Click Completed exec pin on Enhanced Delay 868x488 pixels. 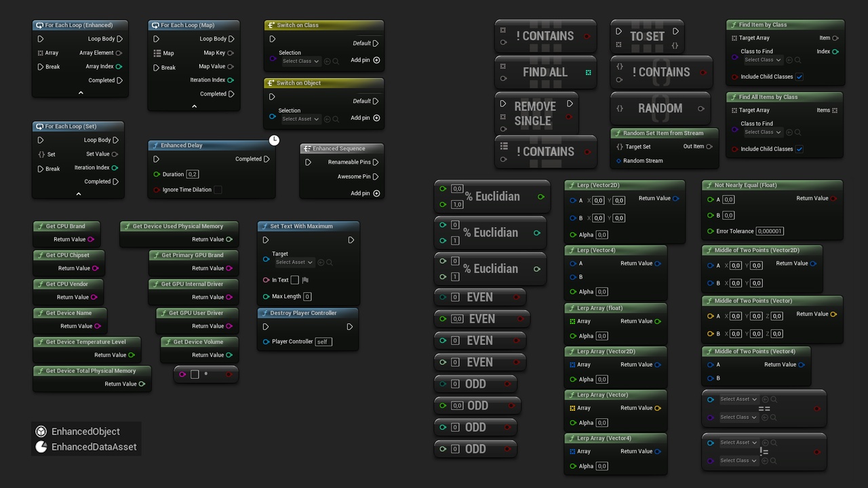(x=267, y=159)
